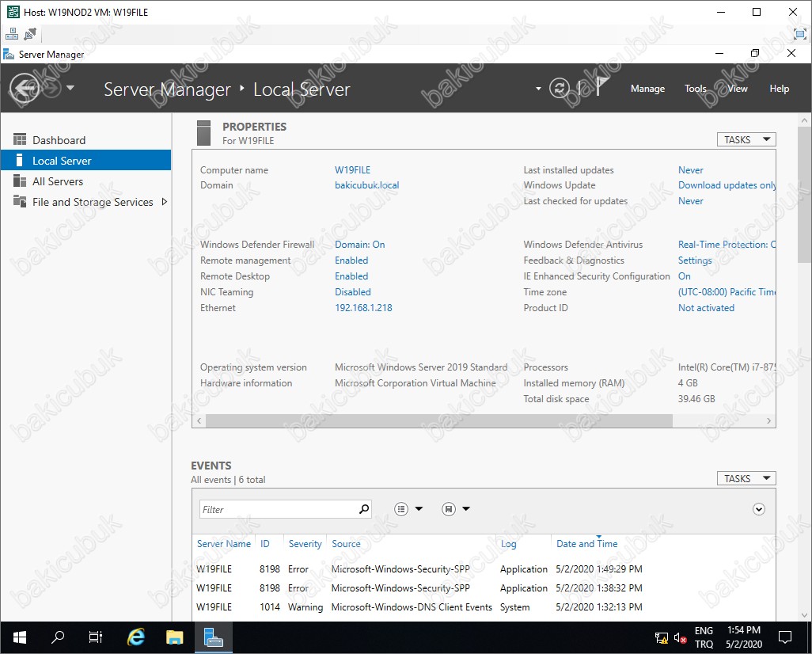Viewport: 812px width, 654px height.
Task: Sort events by Source column header
Action: [x=346, y=544]
